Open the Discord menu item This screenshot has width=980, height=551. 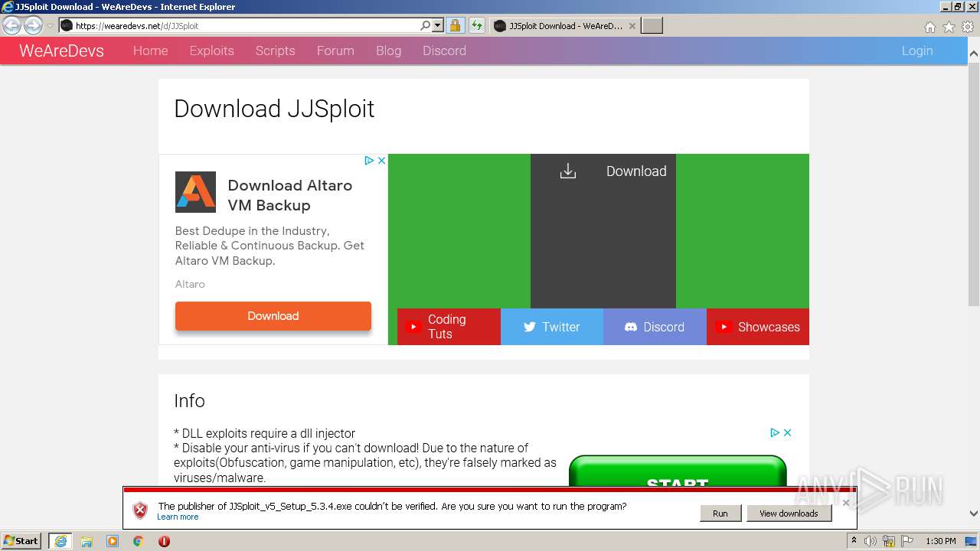[x=444, y=51]
